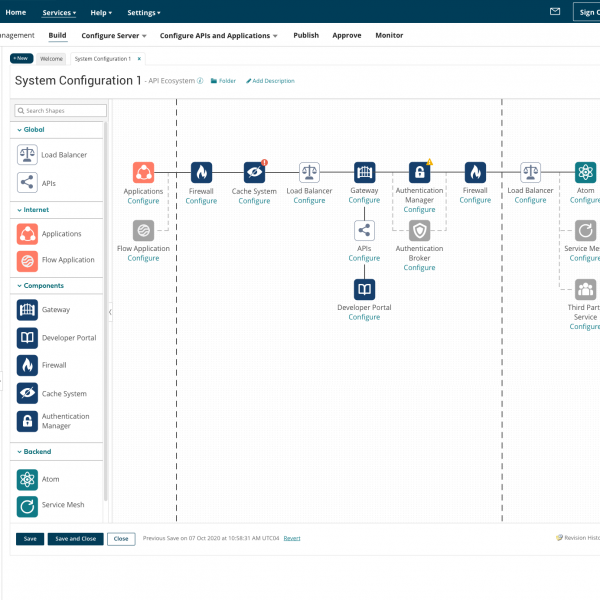Open the Monitor tab
Image resolution: width=600 pixels, height=600 pixels.
(x=389, y=35)
